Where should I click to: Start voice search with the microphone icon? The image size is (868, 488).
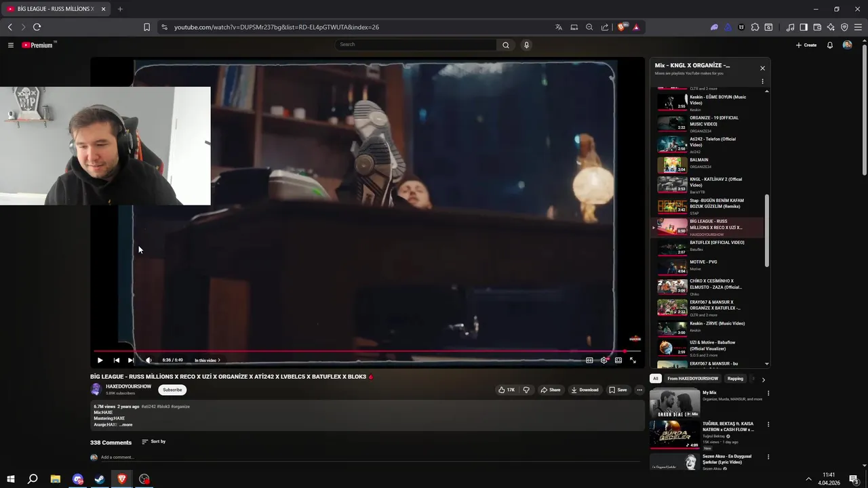[526, 45]
